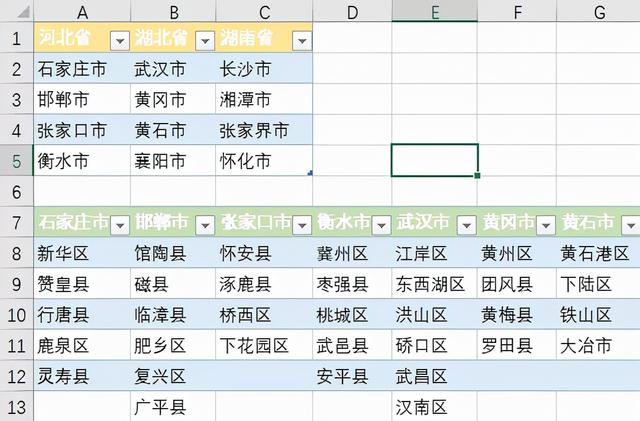Open the 湖南省 filter dropdown
The image size is (640, 421).
302,40
